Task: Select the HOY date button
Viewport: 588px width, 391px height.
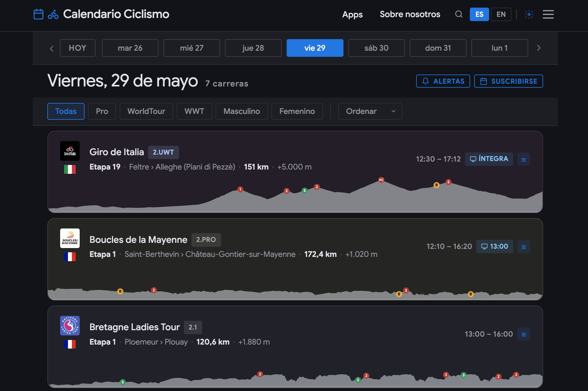Action: coord(78,48)
